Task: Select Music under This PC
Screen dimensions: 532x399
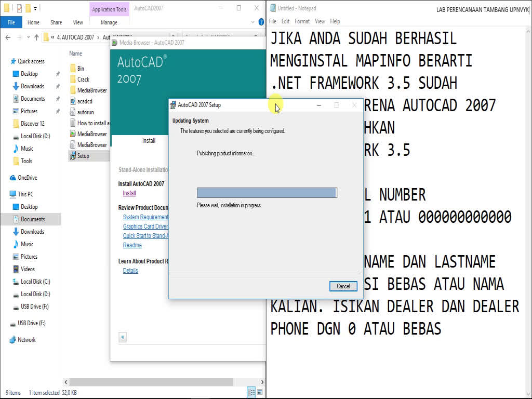Action: click(x=23, y=244)
